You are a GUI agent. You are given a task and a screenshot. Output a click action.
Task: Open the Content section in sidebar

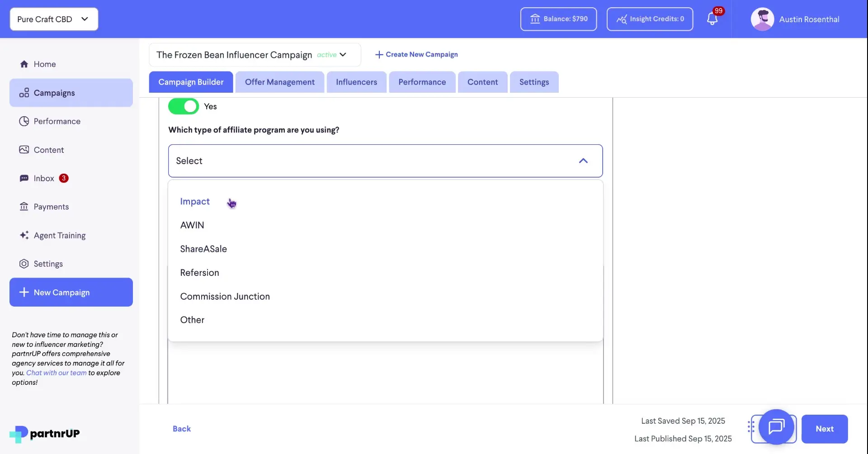pyautogui.click(x=49, y=150)
